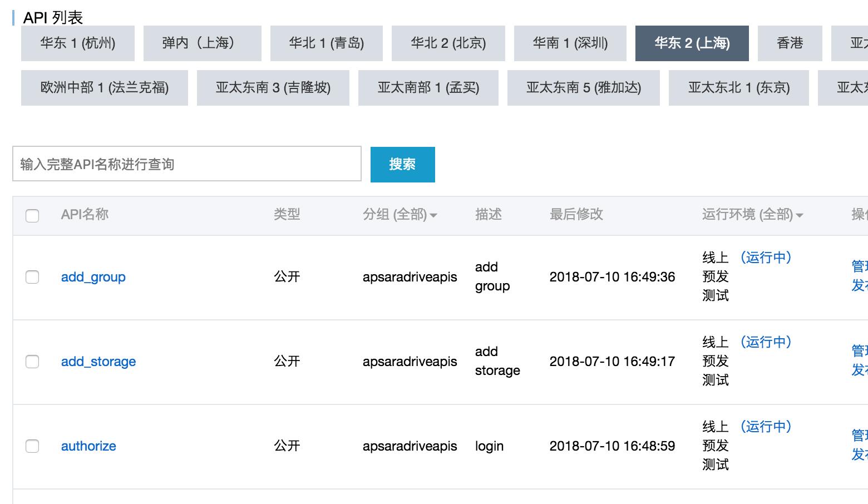
Task: Open the authorize API details
Action: tap(88, 446)
